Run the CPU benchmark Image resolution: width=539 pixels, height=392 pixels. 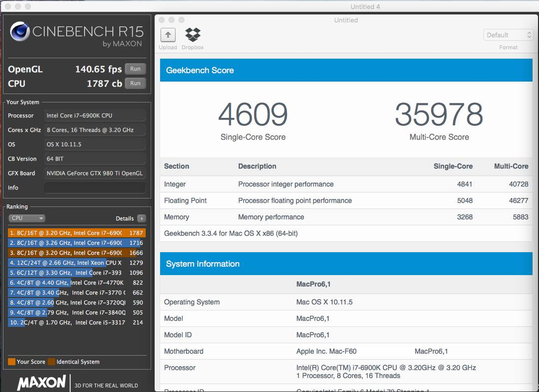(x=135, y=83)
